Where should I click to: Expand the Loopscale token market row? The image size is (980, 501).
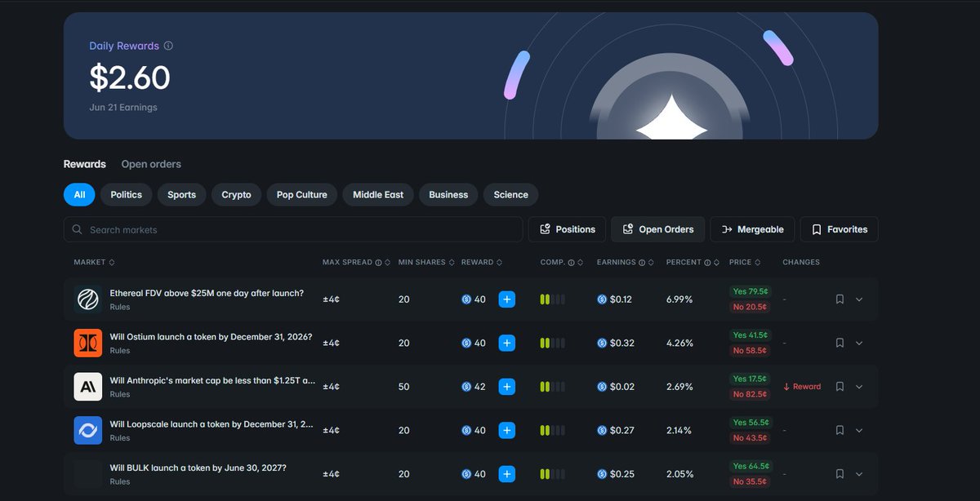click(859, 431)
